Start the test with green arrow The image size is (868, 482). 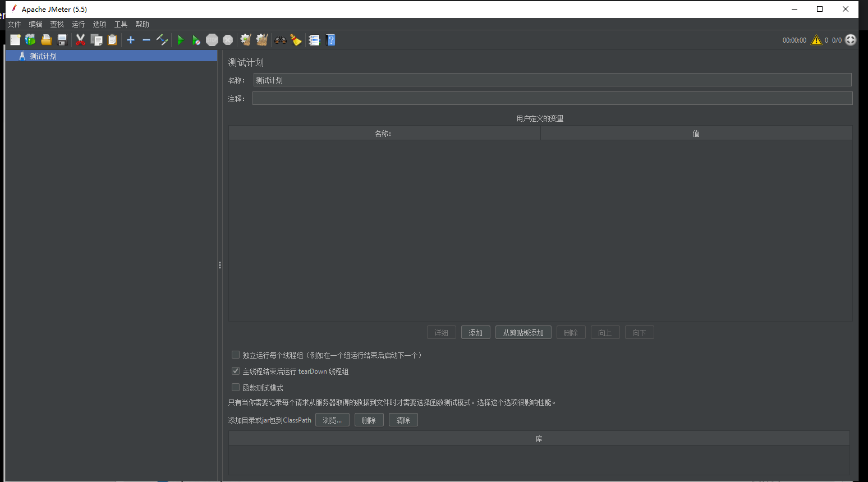click(x=181, y=40)
